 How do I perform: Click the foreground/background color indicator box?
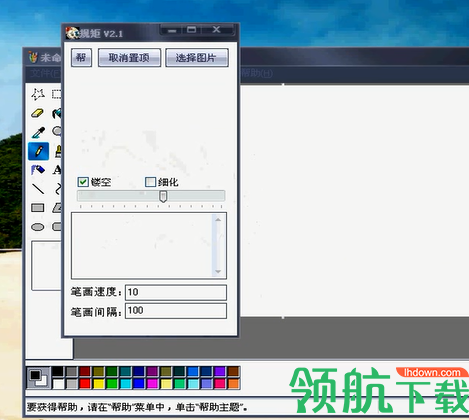(x=38, y=378)
